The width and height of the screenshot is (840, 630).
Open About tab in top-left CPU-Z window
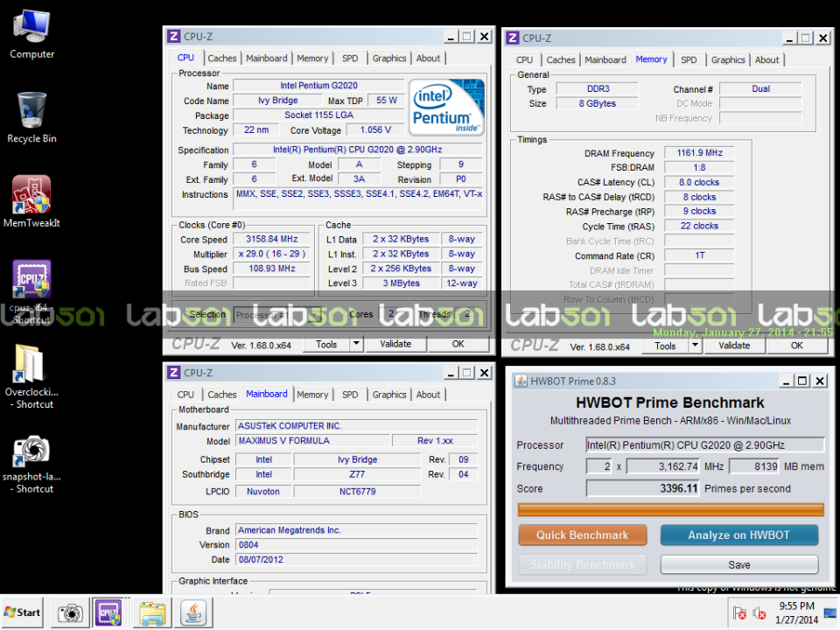[428, 59]
